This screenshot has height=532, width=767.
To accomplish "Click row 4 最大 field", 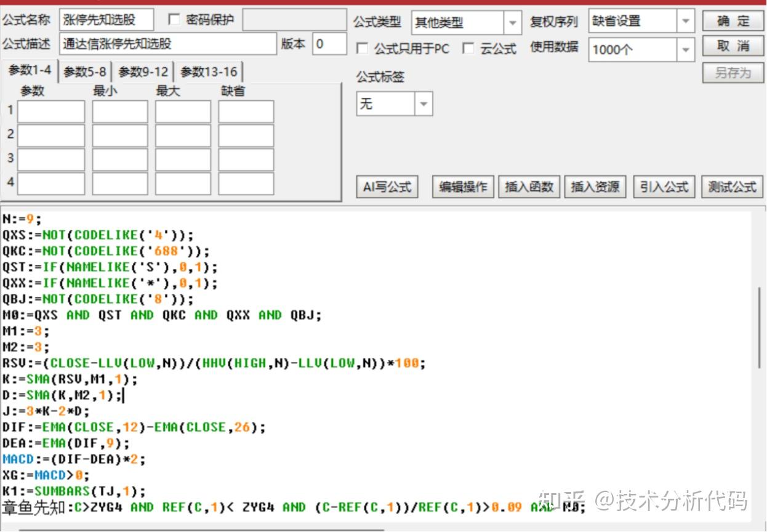I will click(x=183, y=183).
